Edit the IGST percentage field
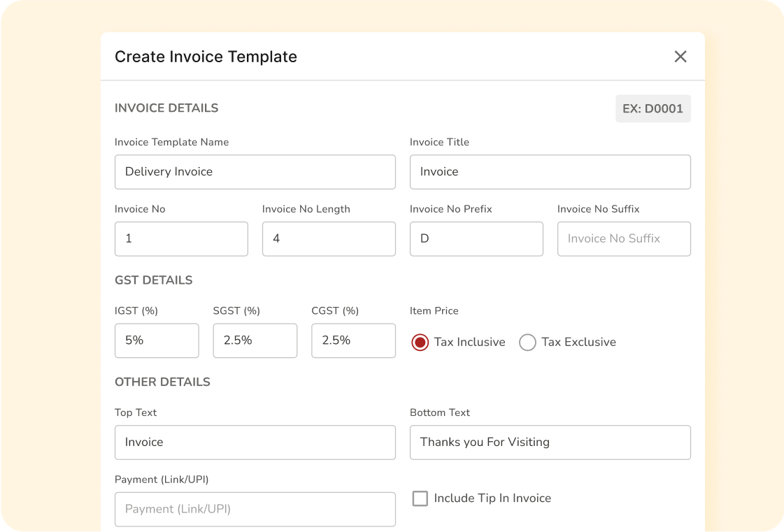The width and height of the screenshot is (784, 532). (x=157, y=340)
